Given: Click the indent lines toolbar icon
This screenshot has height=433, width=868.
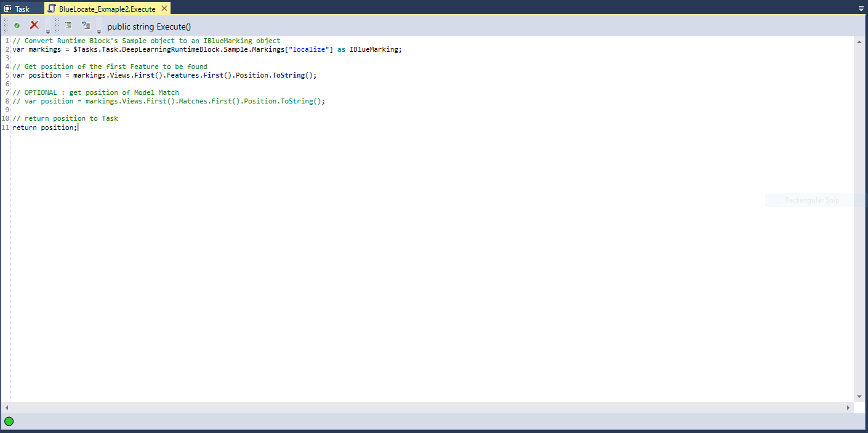Looking at the screenshot, I should tap(68, 25).
